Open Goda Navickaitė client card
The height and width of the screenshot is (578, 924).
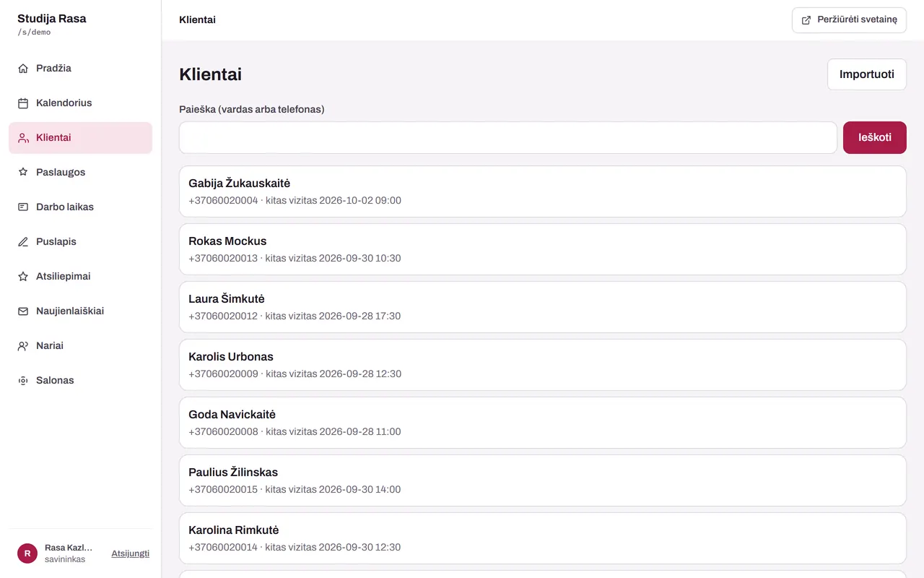pos(542,423)
